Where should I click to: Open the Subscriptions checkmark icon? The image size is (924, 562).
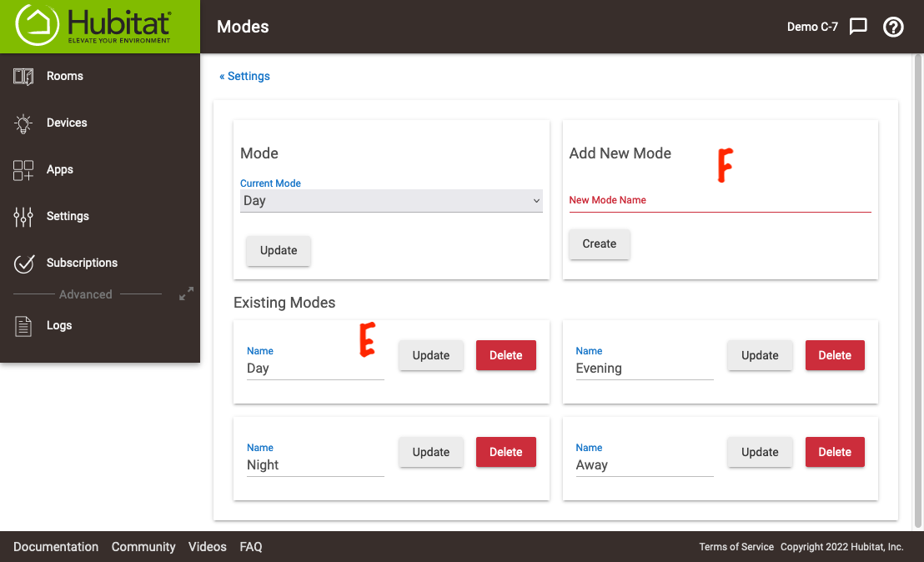[23, 263]
